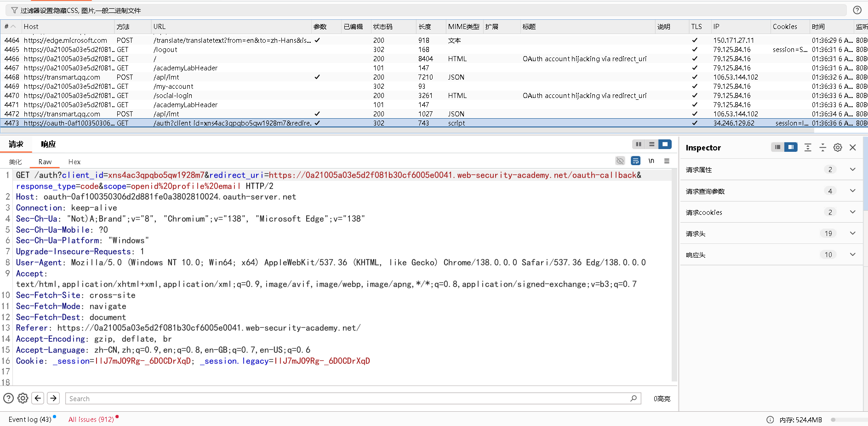Click the \n line-ending display icon
868x426 pixels.
(x=651, y=161)
